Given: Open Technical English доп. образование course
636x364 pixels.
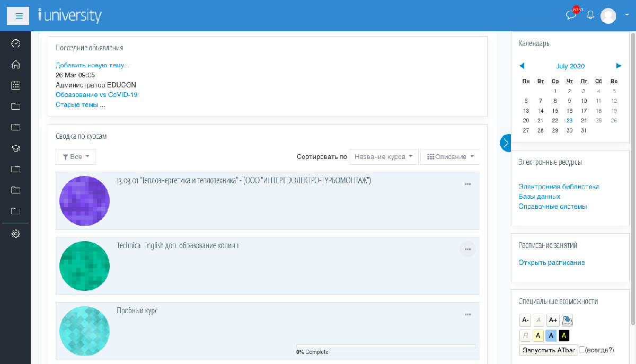Looking at the screenshot, I should click(x=178, y=246).
